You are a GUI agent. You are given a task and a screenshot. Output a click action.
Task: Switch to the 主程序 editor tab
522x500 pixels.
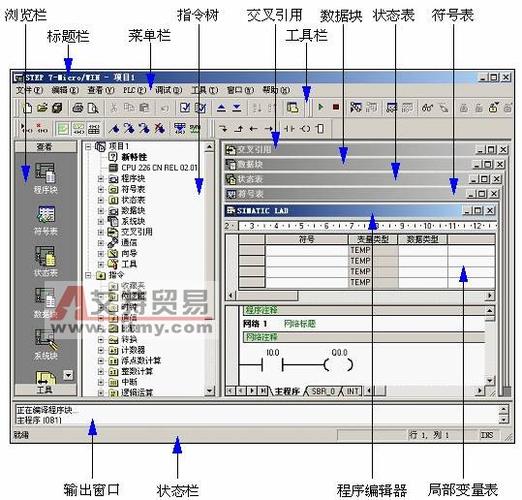tap(287, 391)
